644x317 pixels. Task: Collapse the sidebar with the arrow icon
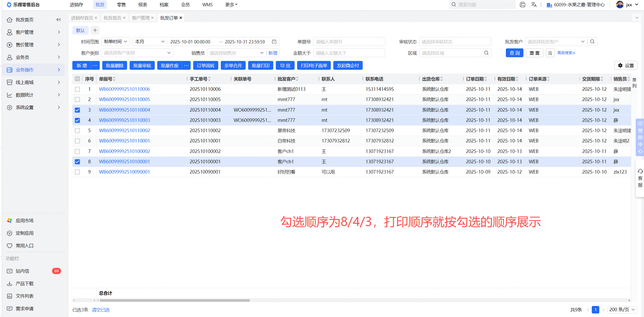[59, 20]
